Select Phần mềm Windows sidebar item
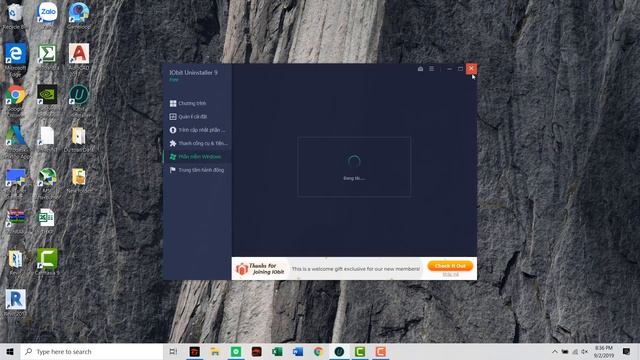The height and width of the screenshot is (360, 640). [x=196, y=157]
